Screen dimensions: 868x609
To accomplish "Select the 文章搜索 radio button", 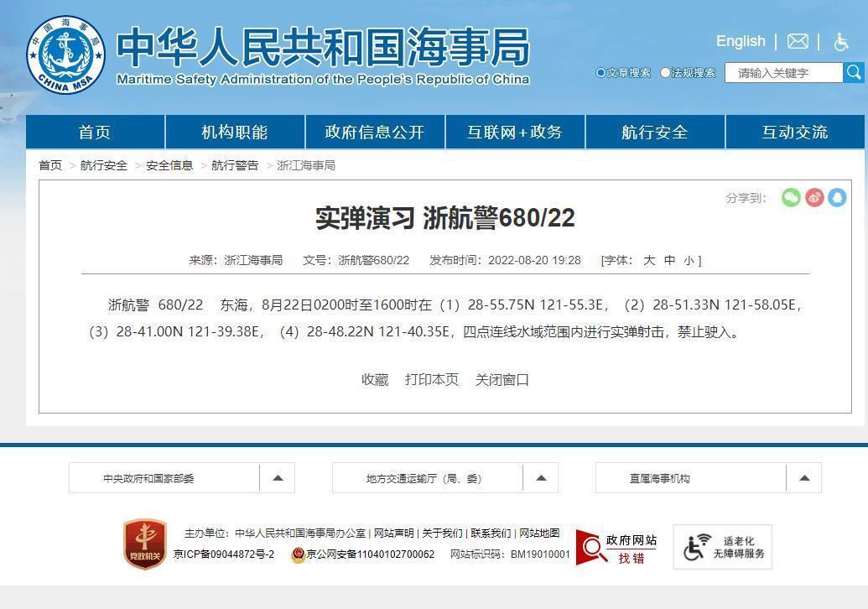I will (x=600, y=73).
